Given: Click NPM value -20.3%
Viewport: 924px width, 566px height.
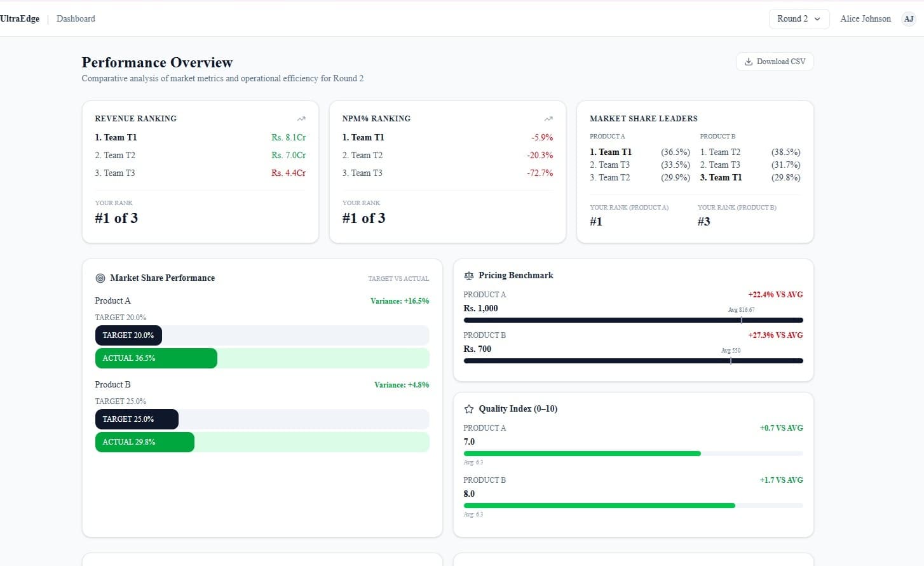Looking at the screenshot, I should click(x=540, y=155).
